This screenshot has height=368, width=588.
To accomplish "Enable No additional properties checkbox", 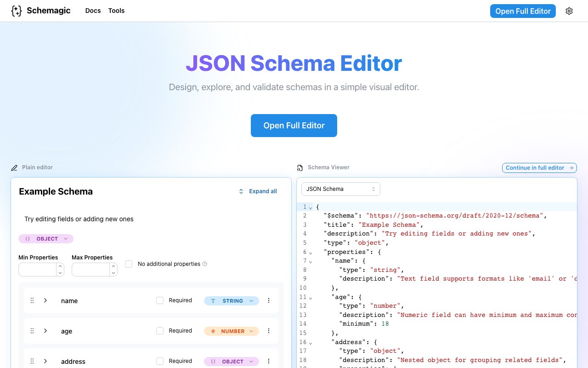I will [x=129, y=264].
